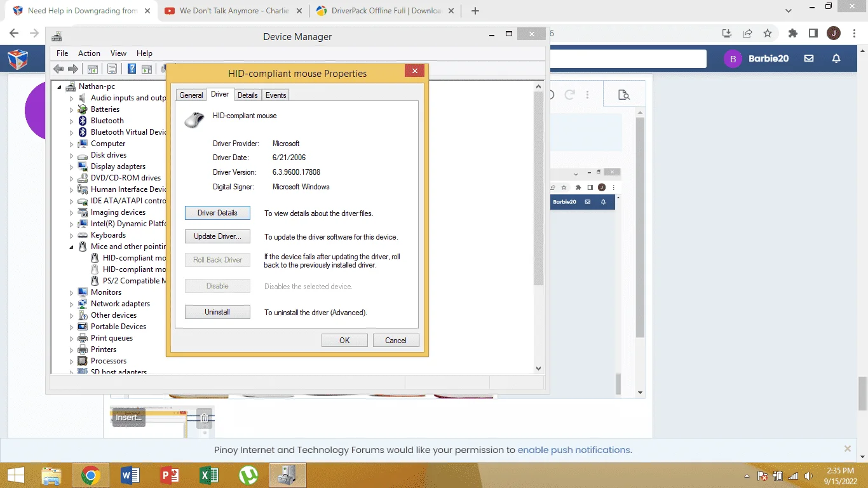Open uTorrent from the taskbar
This screenshot has height=488, width=868.
(x=248, y=475)
